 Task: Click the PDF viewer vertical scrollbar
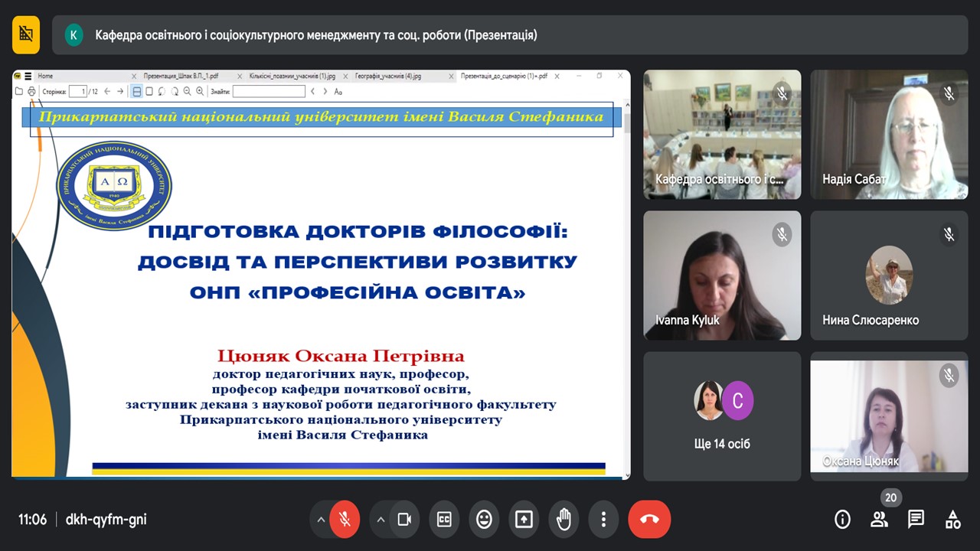627,124
